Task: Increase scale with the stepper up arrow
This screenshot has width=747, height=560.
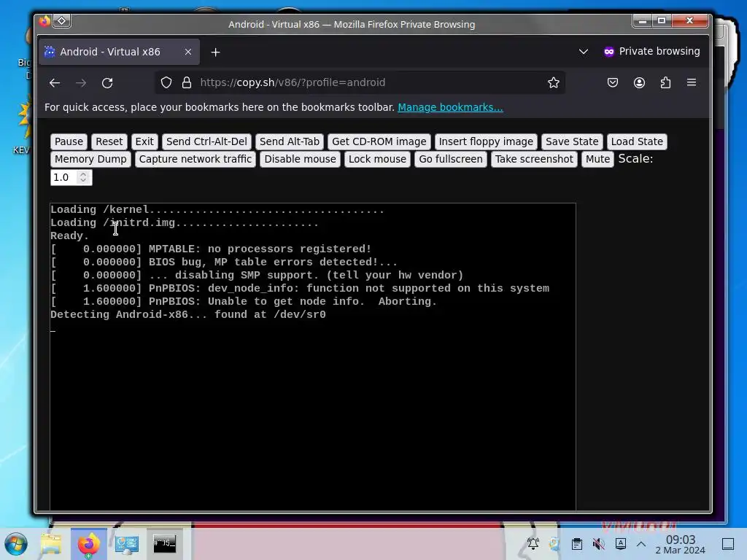Action: [83, 174]
